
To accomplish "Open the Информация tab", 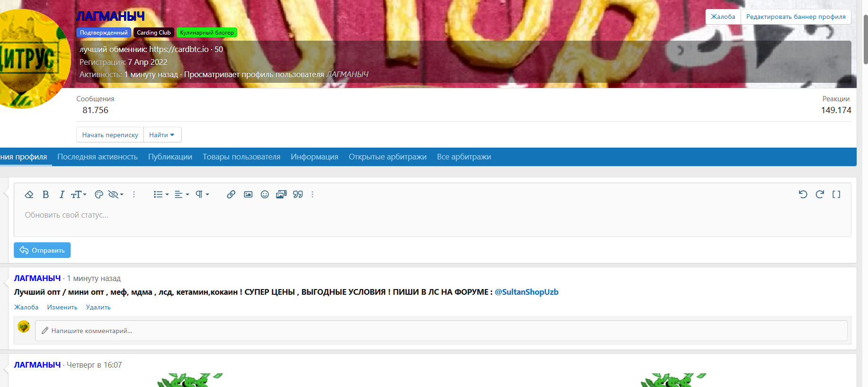I will coord(314,157).
